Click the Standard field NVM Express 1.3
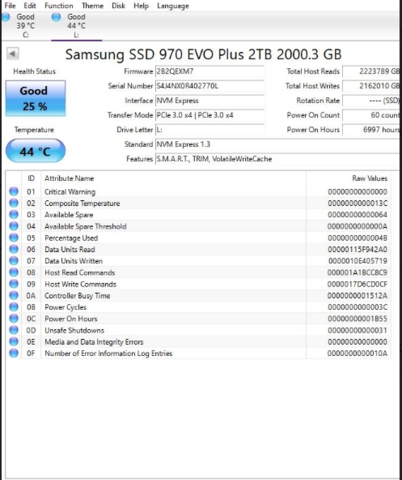This screenshot has width=402, height=480. pyautogui.click(x=277, y=144)
